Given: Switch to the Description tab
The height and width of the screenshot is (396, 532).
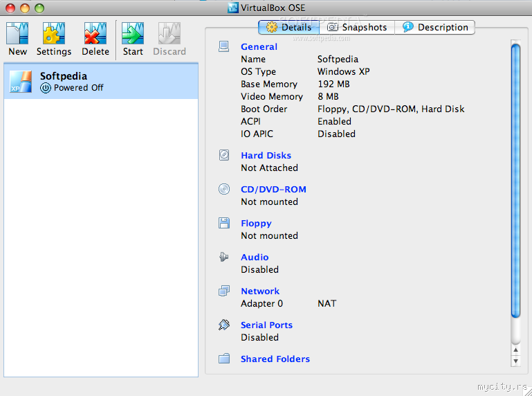Looking at the screenshot, I should click(435, 27).
